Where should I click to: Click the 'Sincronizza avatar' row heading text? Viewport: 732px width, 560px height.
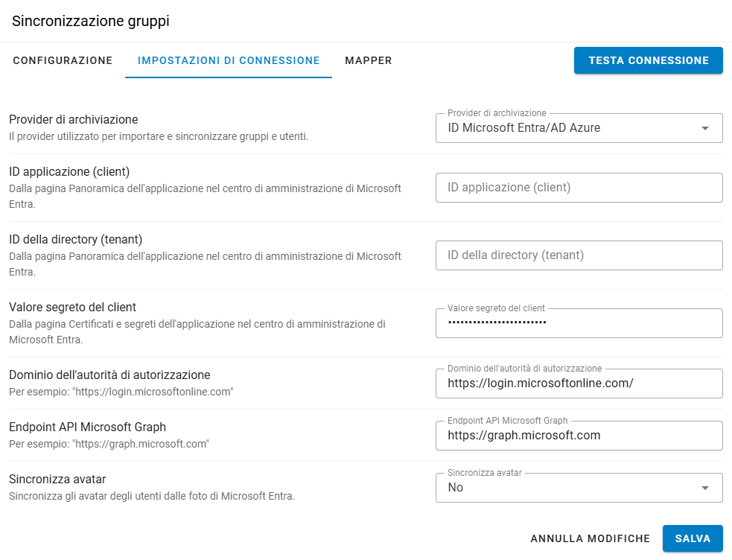(x=57, y=480)
